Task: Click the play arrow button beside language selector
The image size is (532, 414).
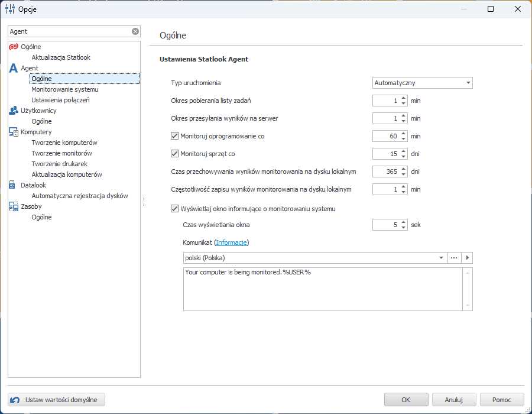Action: coord(467,258)
